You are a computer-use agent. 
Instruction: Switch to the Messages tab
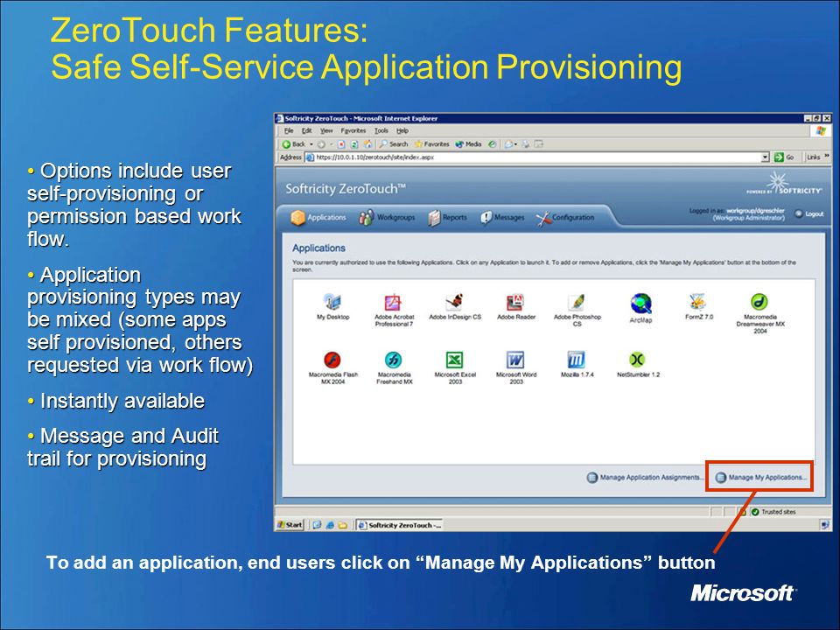click(x=502, y=218)
